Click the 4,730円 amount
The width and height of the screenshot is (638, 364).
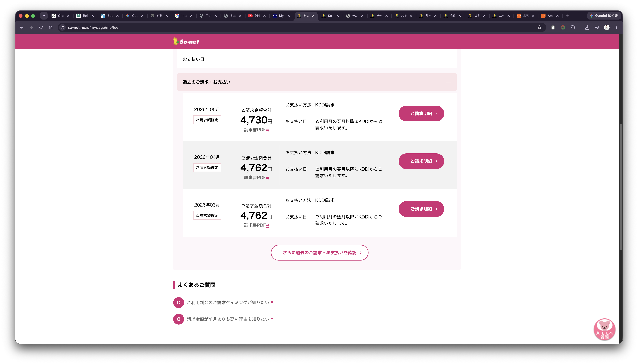pyautogui.click(x=256, y=120)
